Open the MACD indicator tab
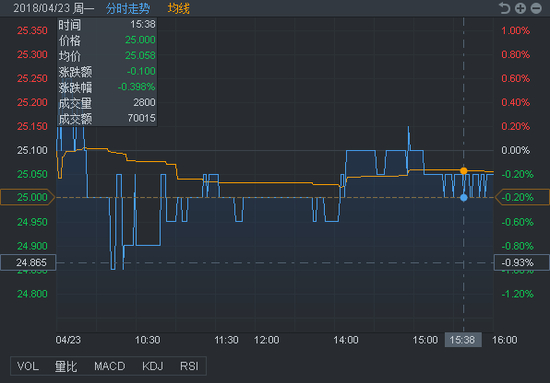The image size is (550, 383). 109,366
